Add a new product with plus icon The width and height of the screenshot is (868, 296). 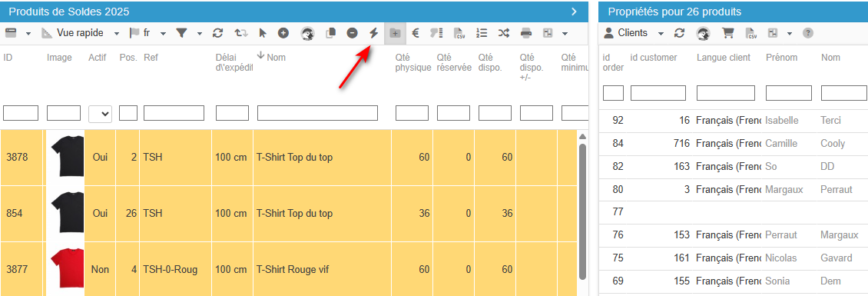283,33
